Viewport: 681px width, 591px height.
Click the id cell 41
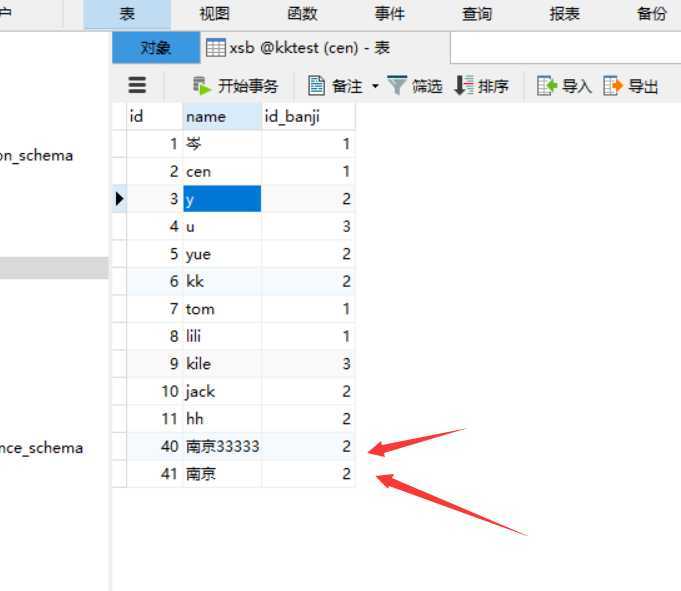(155, 474)
